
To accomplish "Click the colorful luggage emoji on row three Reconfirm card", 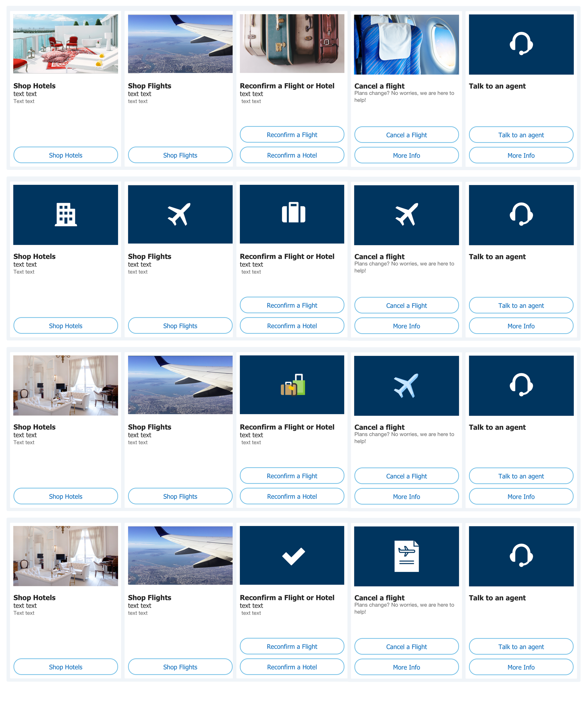I will coord(292,385).
